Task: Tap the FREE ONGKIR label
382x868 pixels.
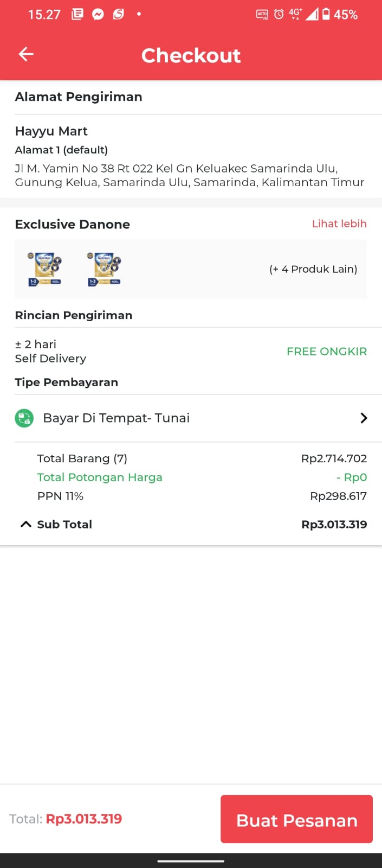Action: tap(327, 352)
